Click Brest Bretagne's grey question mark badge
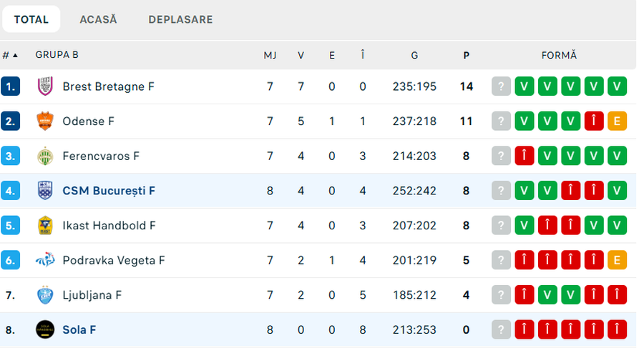Viewport: 644px width, 353px height. pyautogui.click(x=501, y=86)
